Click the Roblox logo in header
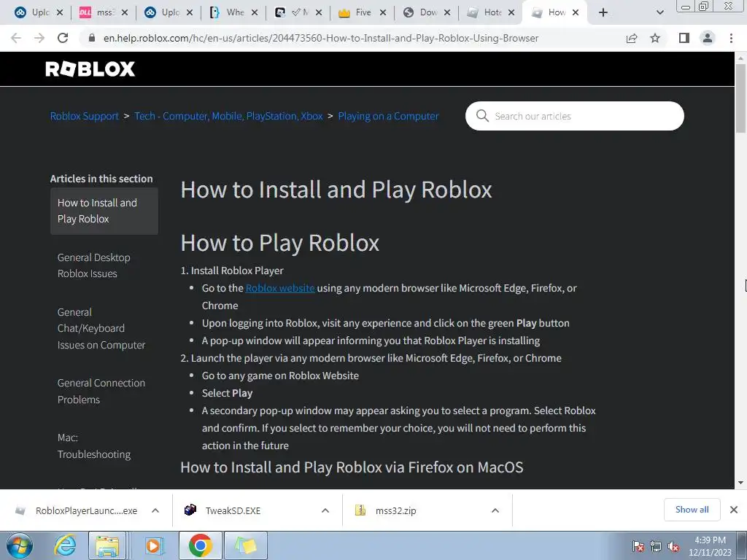747x560 pixels. (90, 69)
